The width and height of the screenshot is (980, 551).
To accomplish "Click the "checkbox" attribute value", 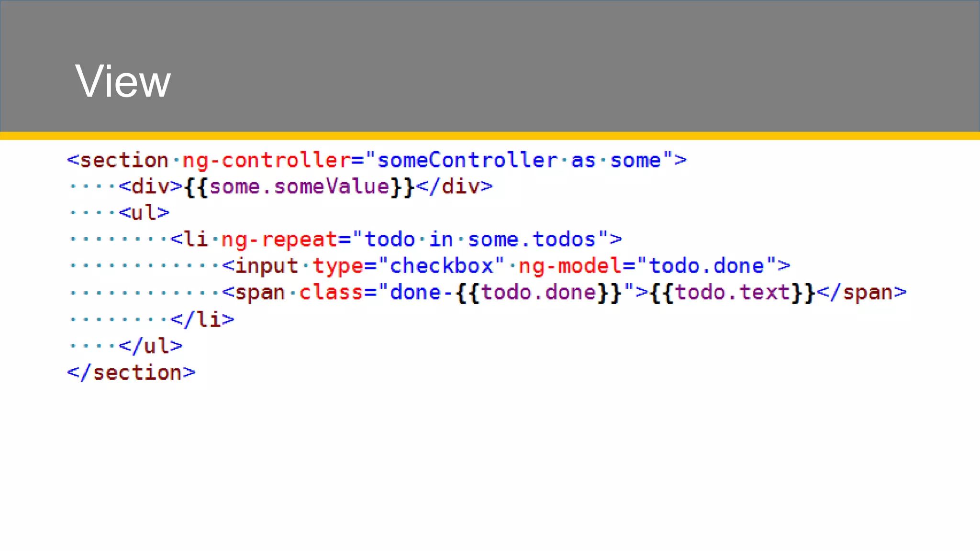I will 441,266.
